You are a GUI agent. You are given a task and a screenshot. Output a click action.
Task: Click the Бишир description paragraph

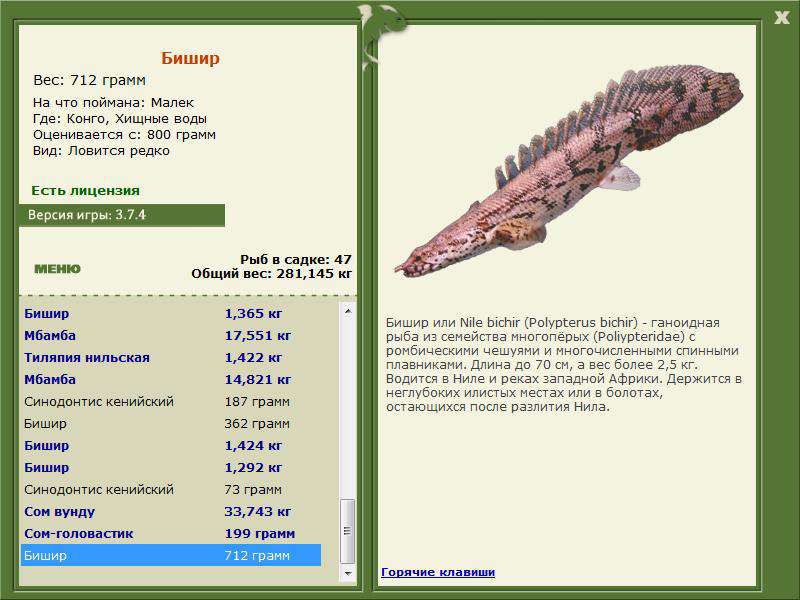point(564,364)
